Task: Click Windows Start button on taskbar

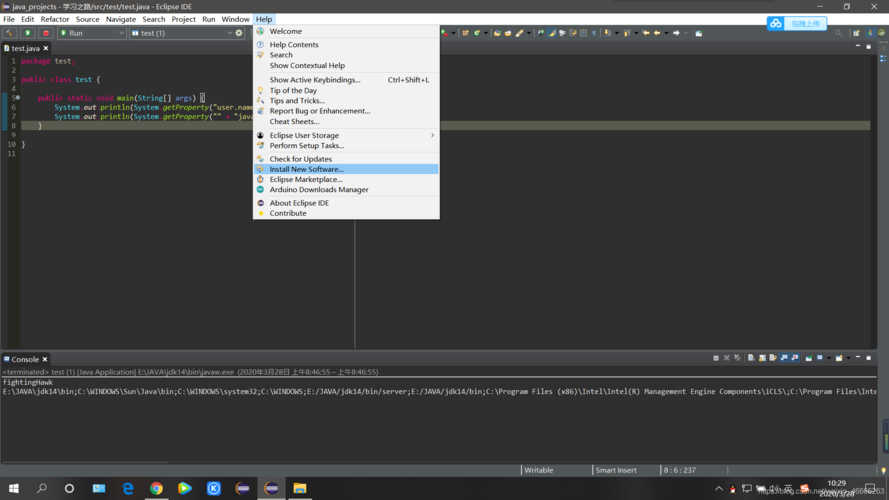Action: [14, 488]
